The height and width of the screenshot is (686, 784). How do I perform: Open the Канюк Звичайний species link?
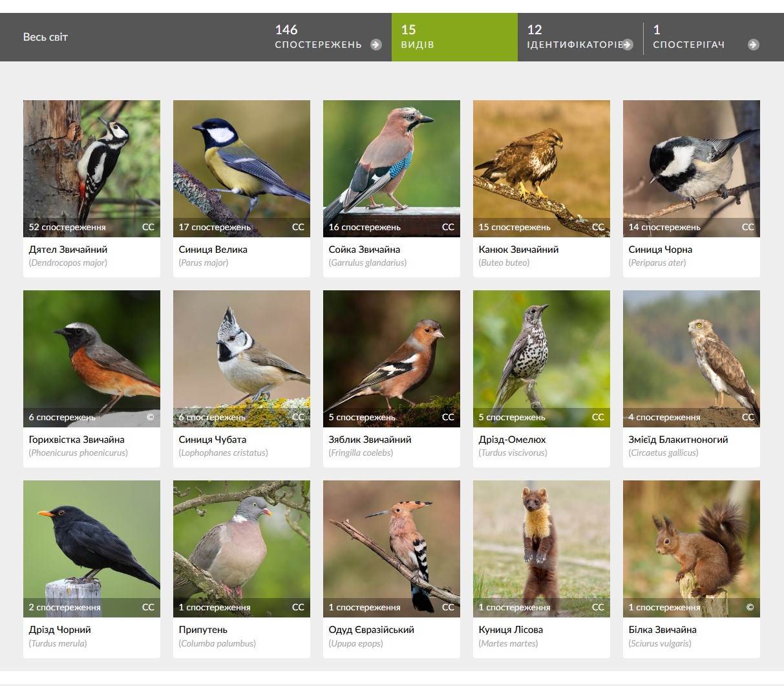(x=518, y=250)
